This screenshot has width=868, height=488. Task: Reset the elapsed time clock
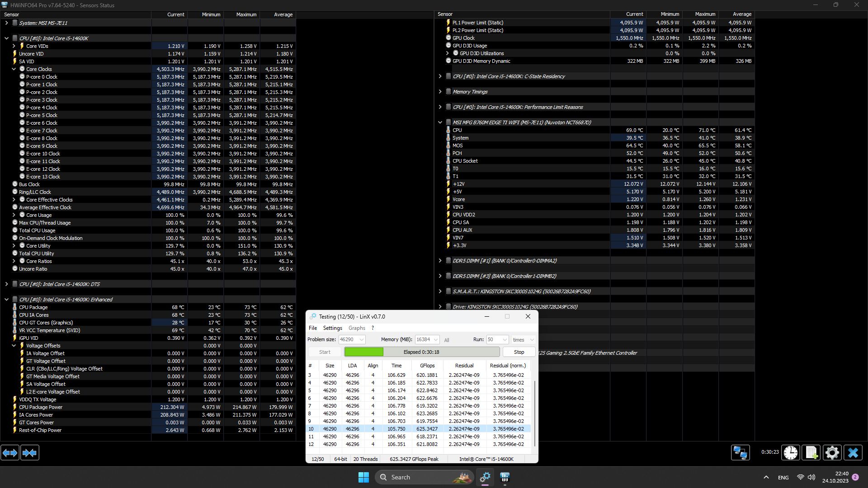791,452
